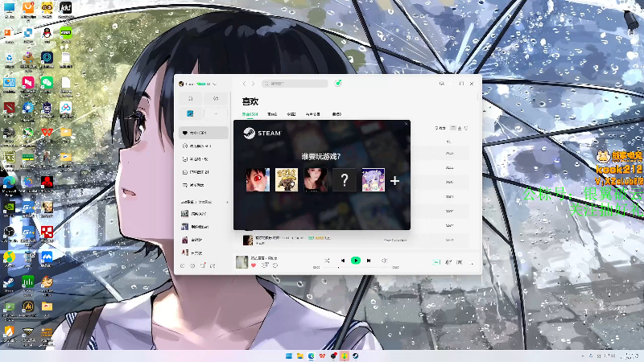Close the Steam profile chooser dialog
Image resolution: width=644 pixels, height=362 pixels.
click(406, 124)
